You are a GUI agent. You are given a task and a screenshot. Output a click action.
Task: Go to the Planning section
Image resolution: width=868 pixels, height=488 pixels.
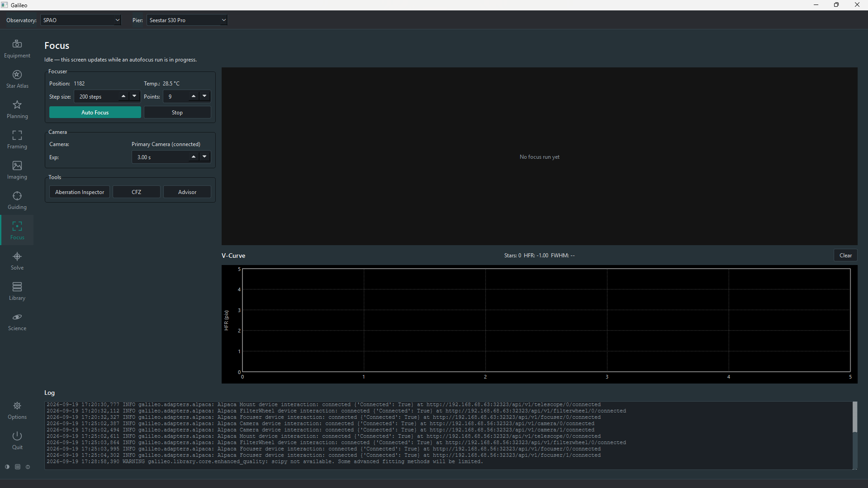[17, 109]
